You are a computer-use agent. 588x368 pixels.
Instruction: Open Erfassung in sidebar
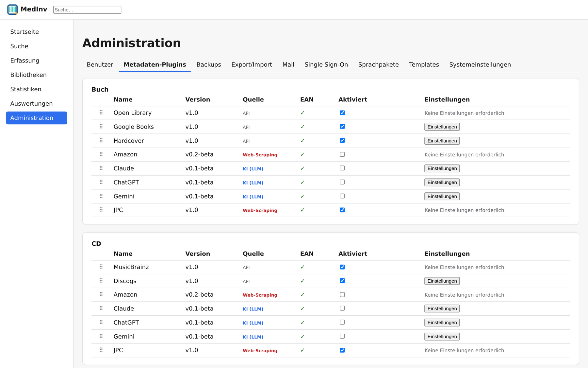click(37, 61)
